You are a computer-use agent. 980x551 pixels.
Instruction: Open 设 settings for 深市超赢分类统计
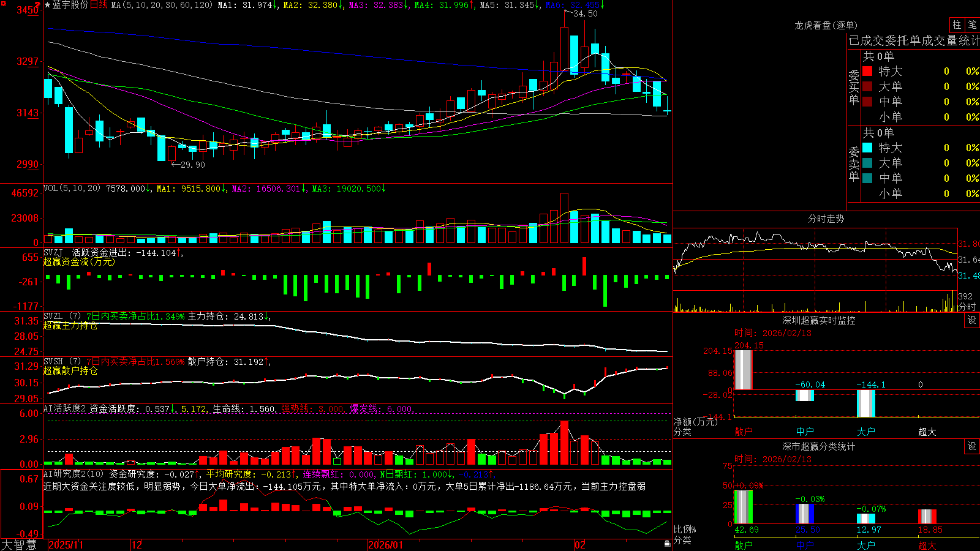(x=972, y=446)
